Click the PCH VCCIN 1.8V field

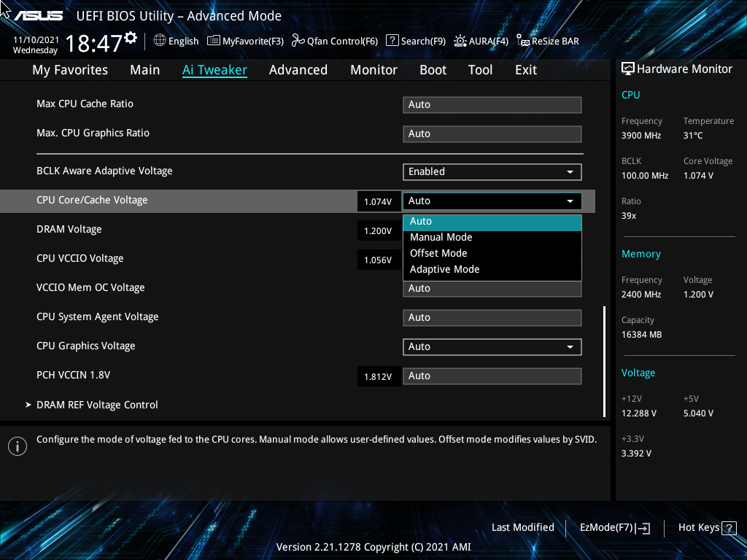[x=492, y=376]
